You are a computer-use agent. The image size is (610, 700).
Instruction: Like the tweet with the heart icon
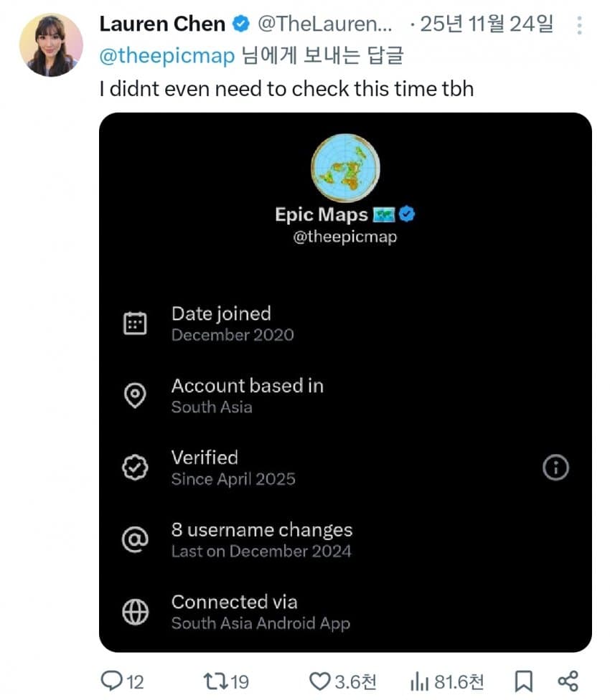pyautogui.click(x=319, y=680)
